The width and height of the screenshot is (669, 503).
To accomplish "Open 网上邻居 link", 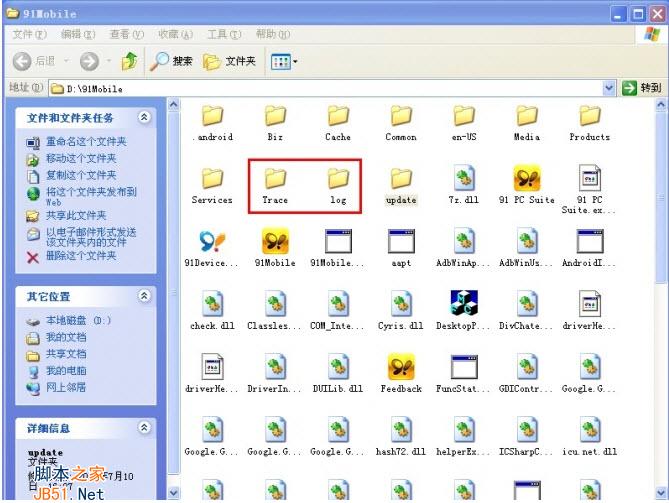I will [66, 387].
